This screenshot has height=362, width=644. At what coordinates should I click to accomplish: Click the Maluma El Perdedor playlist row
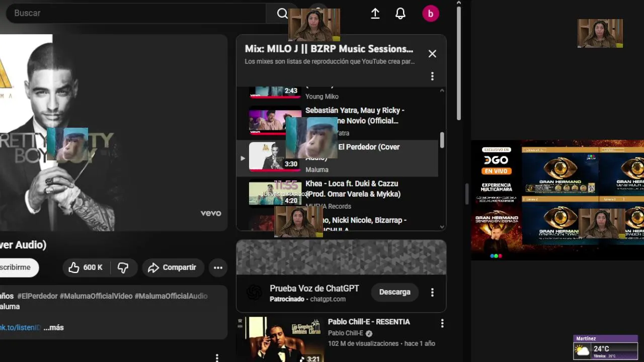pos(337,158)
